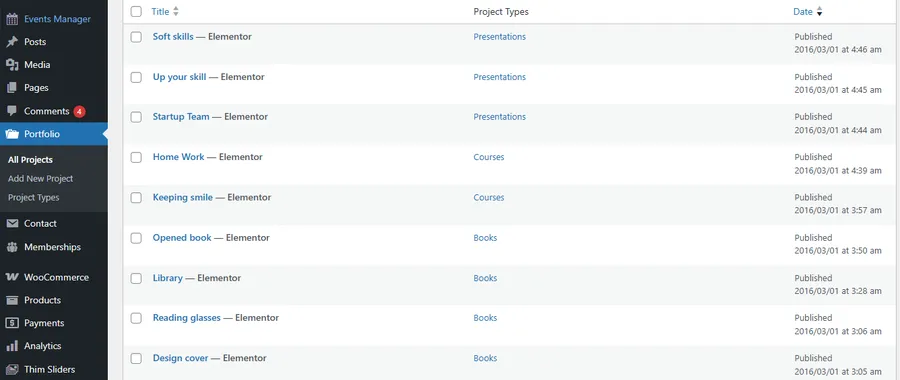The width and height of the screenshot is (900, 380).
Task: Toggle Date column sort arrow
Action: pos(819,12)
